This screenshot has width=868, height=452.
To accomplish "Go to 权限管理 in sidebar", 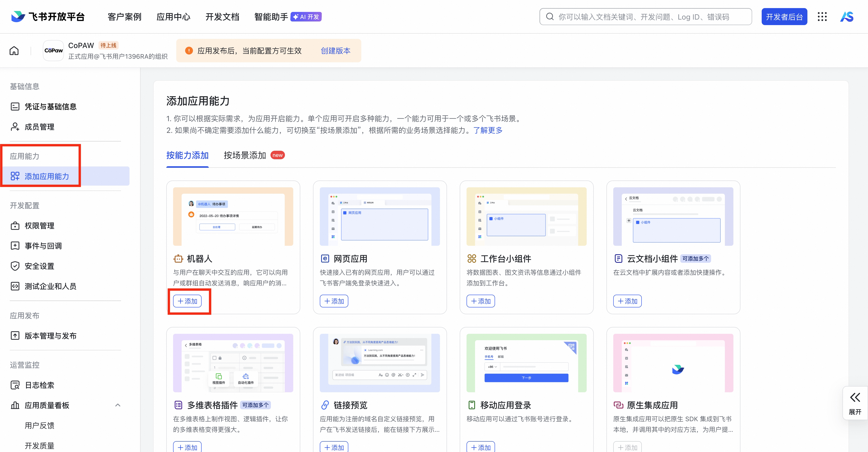I will (39, 226).
